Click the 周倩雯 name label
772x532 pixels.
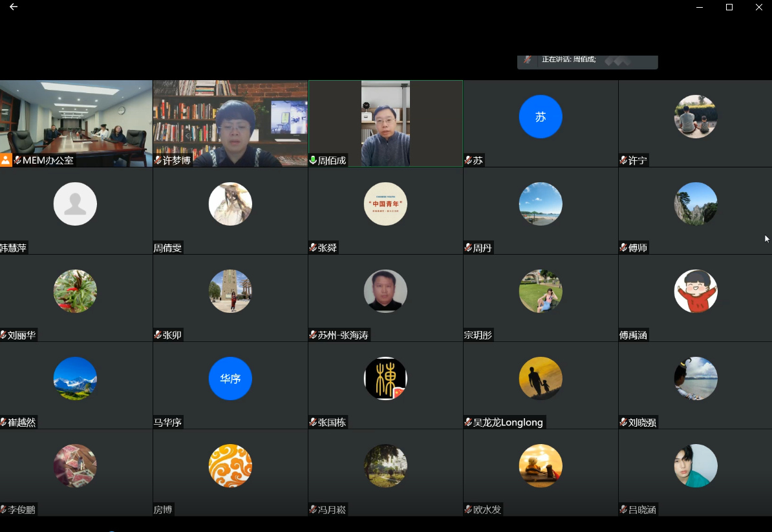[167, 248]
